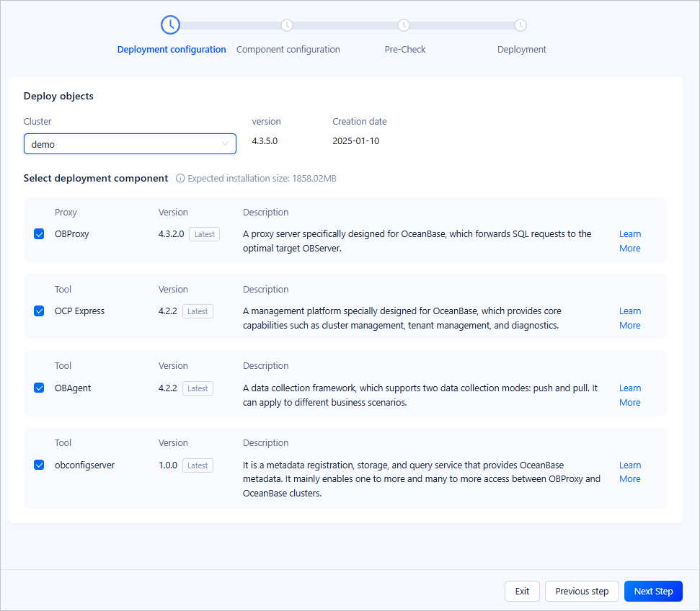The height and width of the screenshot is (611, 700).
Task: Click the chevron arrow in Cluster selector
Action: 225,144
